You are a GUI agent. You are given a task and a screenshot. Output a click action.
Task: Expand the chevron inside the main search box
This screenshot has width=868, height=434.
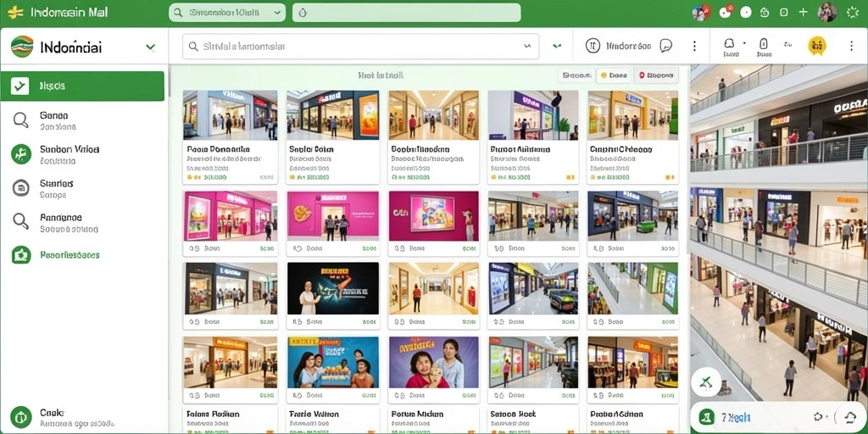[x=526, y=47]
